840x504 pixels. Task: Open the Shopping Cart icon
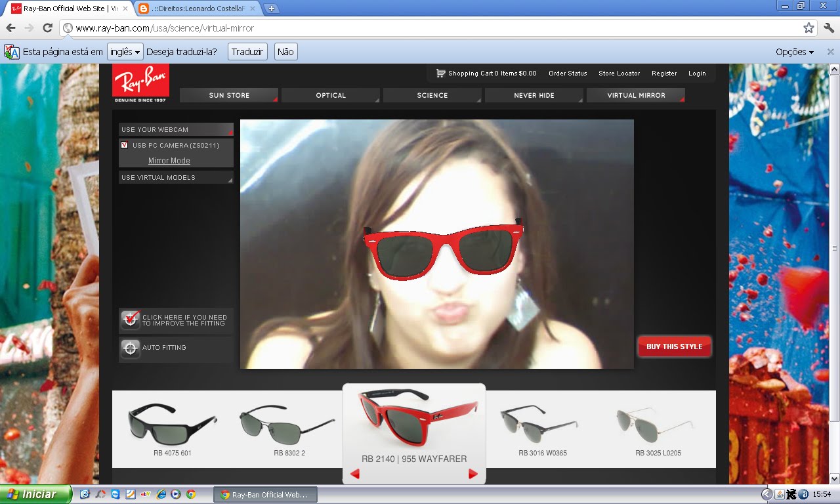(x=440, y=73)
